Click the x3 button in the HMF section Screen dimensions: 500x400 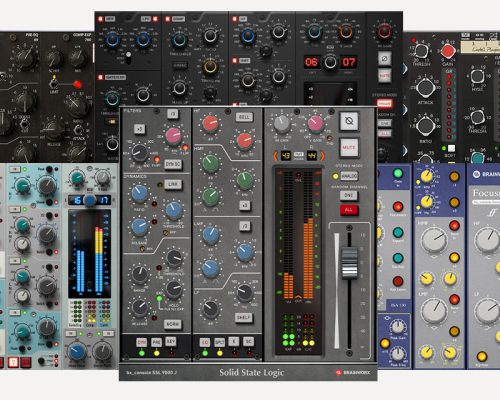(x=245, y=205)
